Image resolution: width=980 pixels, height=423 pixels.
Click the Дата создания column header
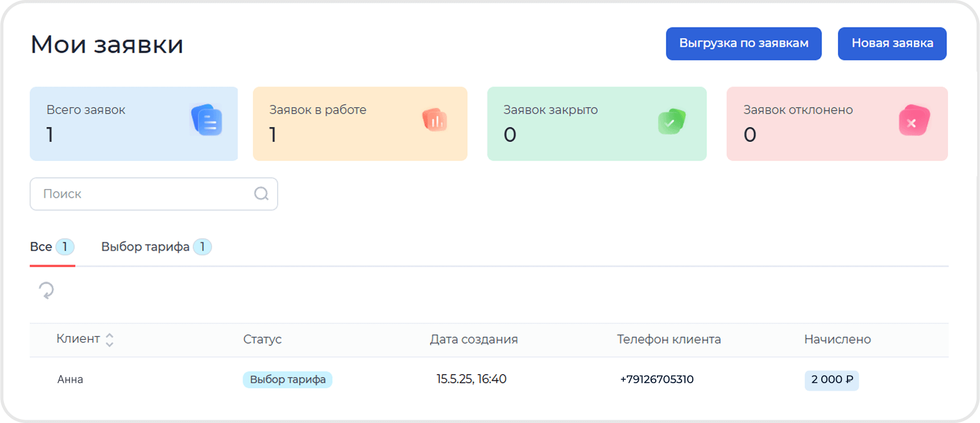click(x=474, y=339)
